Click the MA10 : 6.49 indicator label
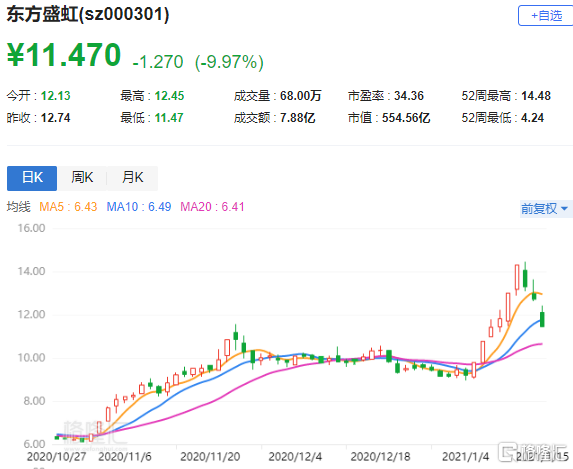Image resolution: width=573 pixels, height=469 pixels. click(139, 207)
